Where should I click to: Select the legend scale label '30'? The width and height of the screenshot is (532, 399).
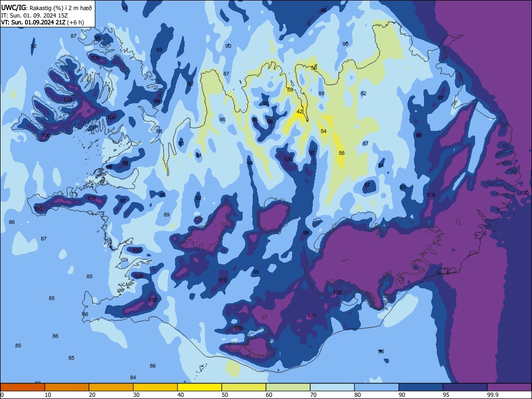[136, 395]
